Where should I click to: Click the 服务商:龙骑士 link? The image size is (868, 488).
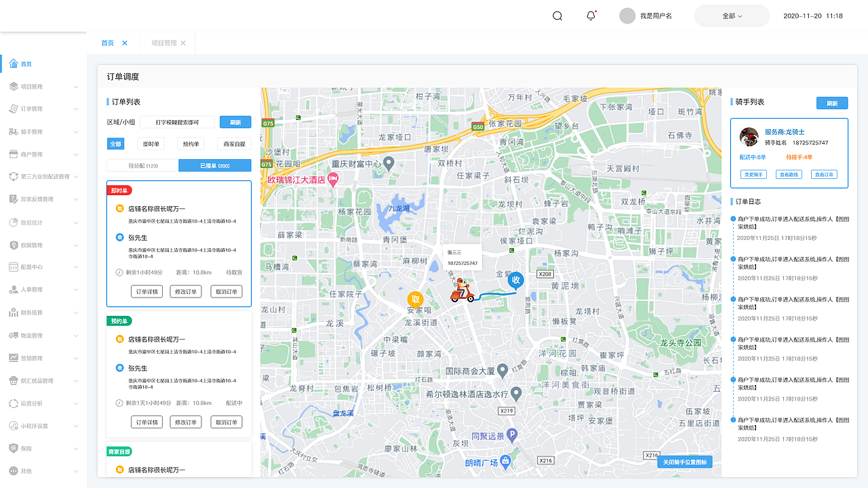(x=785, y=132)
